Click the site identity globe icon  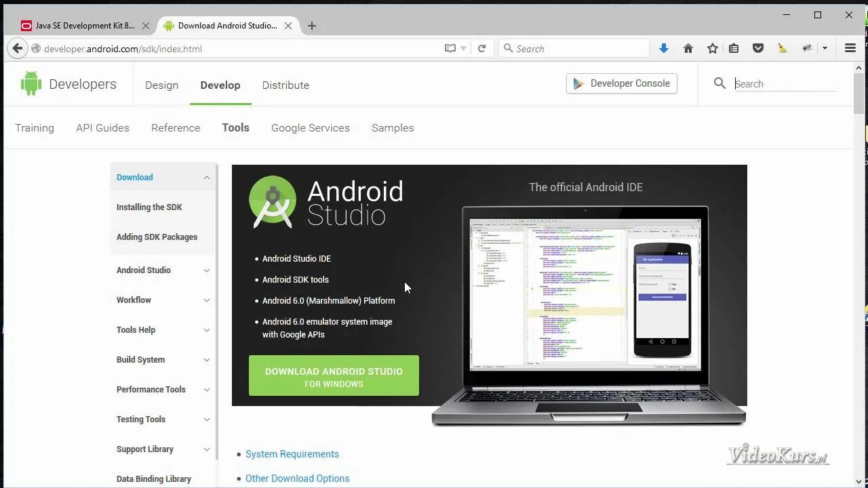pos(37,49)
